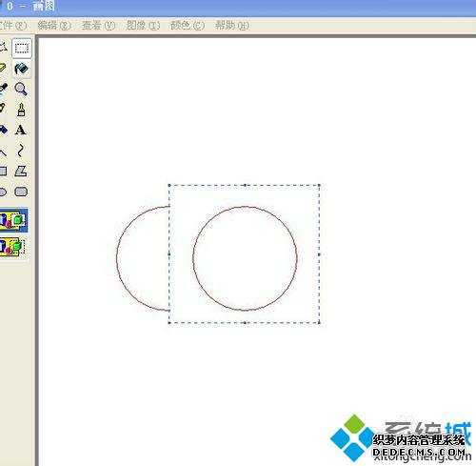Choose the Curve tool
The image size is (476, 466).
[x=21, y=151]
